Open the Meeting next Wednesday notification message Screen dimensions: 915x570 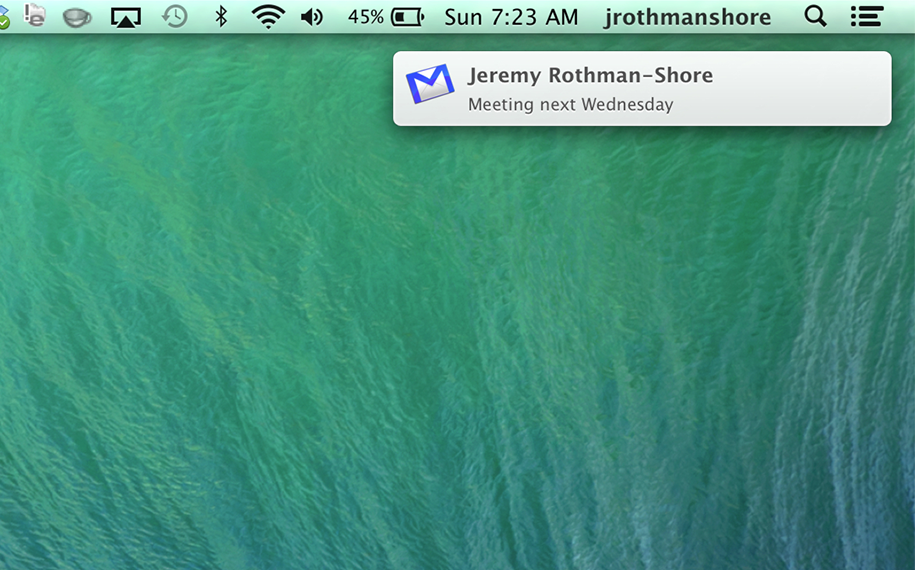(x=571, y=104)
